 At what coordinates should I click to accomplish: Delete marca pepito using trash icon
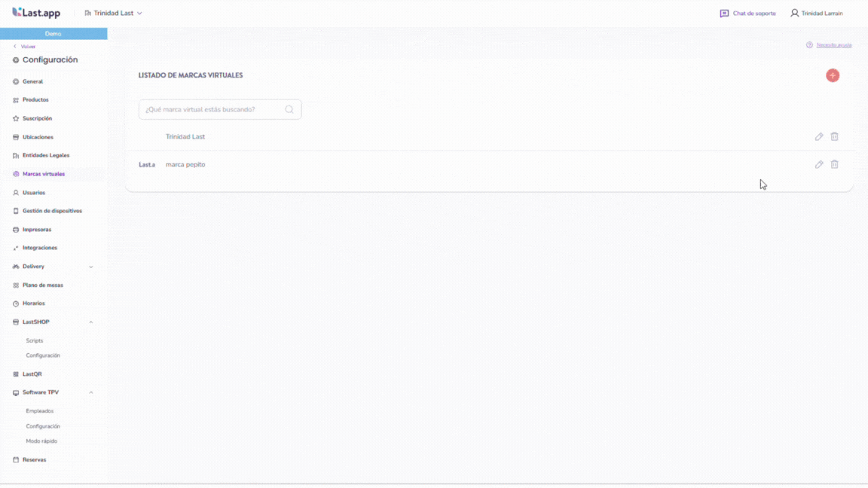point(834,164)
